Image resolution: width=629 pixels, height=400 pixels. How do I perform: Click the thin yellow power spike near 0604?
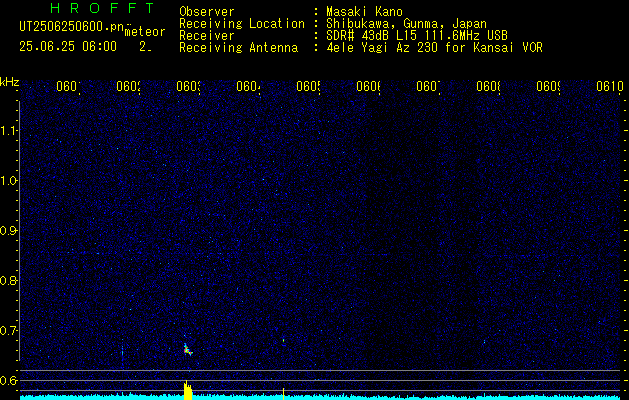click(x=283, y=394)
